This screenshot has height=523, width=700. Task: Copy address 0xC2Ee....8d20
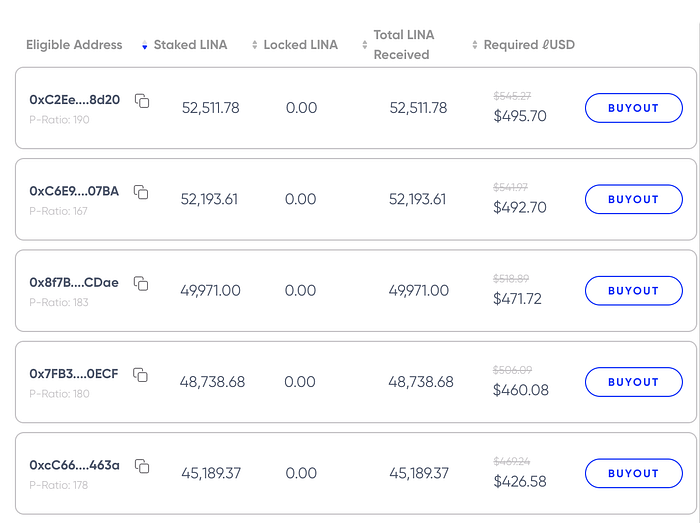(142, 101)
